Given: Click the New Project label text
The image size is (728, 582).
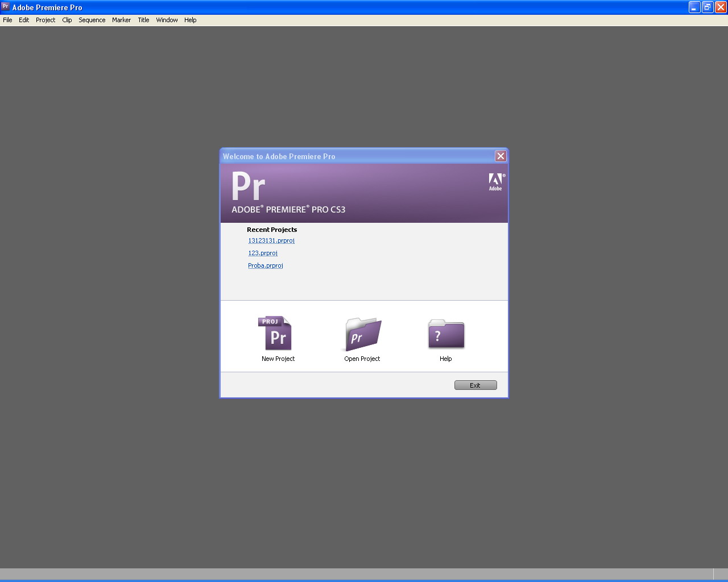Looking at the screenshot, I should coord(278,359).
